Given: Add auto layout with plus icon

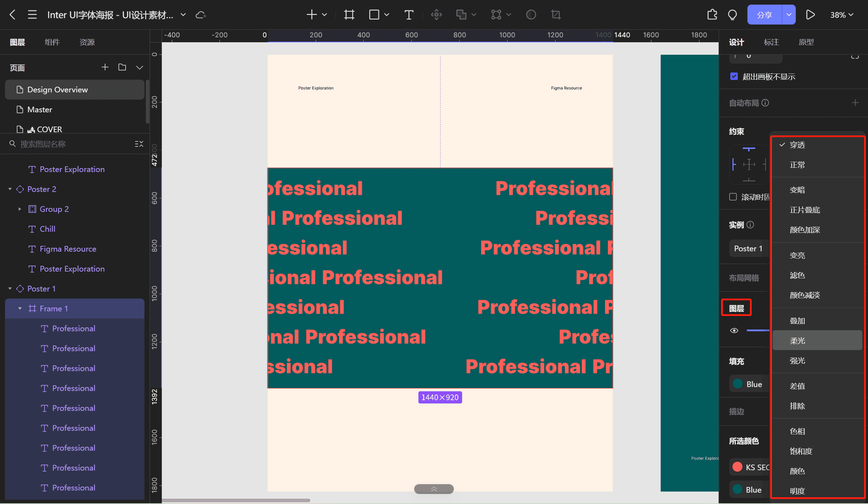Looking at the screenshot, I should pyautogui.click(x=855, y=103).
